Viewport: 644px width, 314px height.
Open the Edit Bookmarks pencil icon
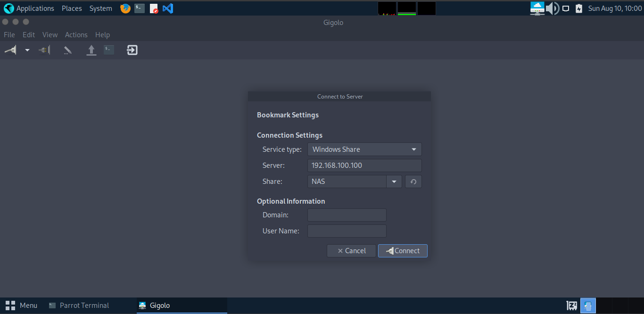tap(67, 50)
